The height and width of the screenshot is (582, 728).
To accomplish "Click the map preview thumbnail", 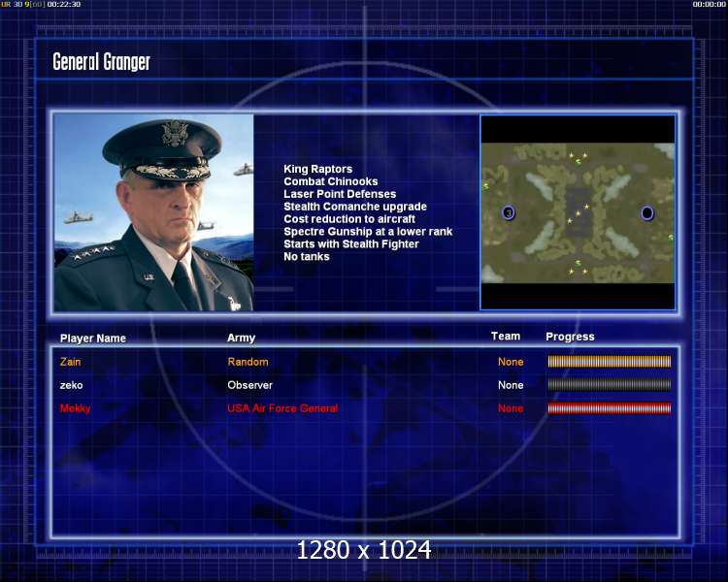I will coord(578,212).
